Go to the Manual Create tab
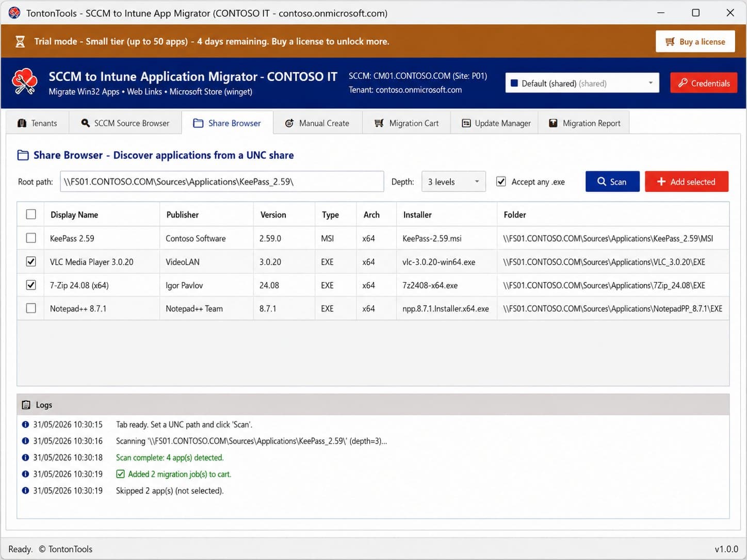 point(318,123)
